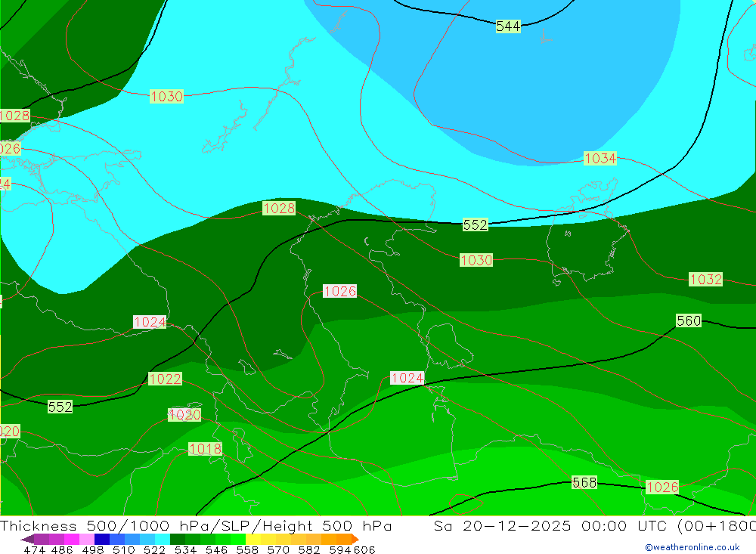Click the 1020 label beside the 1018 label
The image size is (756, 554).
tap(184, 415)
